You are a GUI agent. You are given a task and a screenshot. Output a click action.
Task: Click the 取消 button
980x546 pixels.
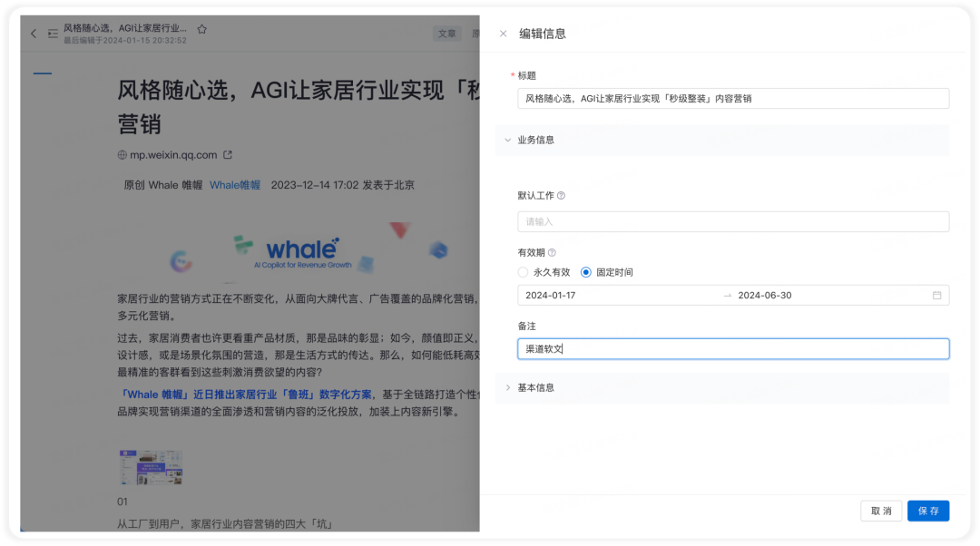click(881, 511)
